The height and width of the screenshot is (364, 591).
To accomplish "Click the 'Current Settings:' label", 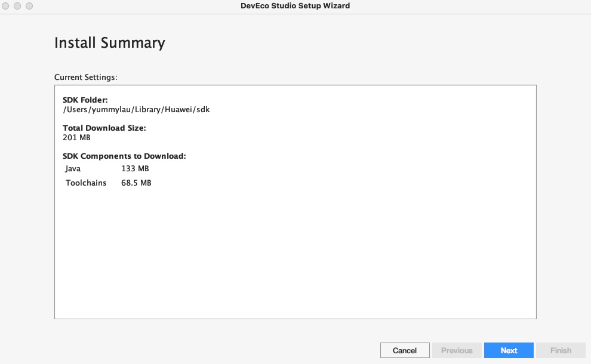I will (x=85, y=77).
